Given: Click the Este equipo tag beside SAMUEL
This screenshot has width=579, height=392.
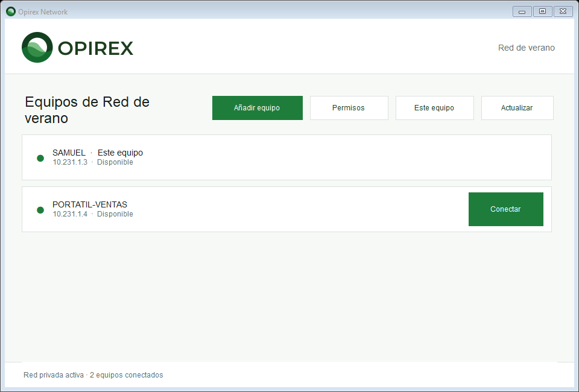Looking at the screenshot, I should point(120,153).
